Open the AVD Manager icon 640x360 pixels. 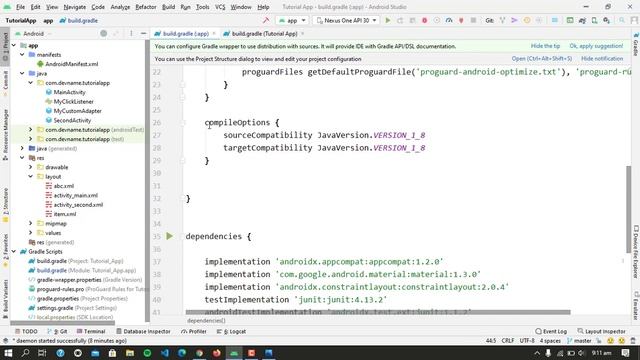tap(594, 20)
